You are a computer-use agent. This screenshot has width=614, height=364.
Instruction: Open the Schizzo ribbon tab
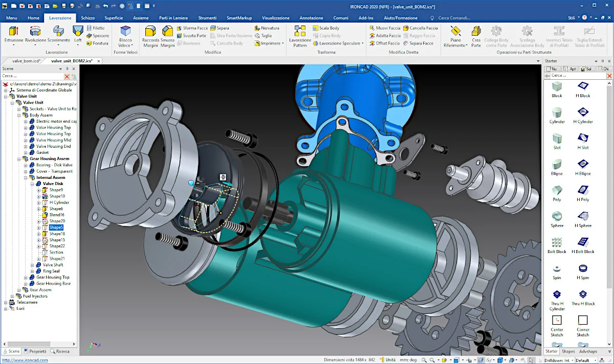(87, 18)
